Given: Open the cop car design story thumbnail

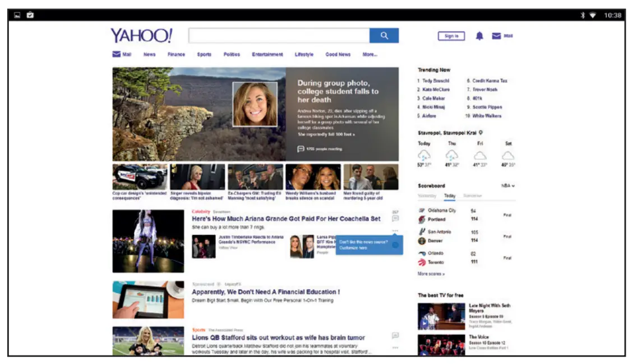Looking at the screenshot, I should coord(140,177).
